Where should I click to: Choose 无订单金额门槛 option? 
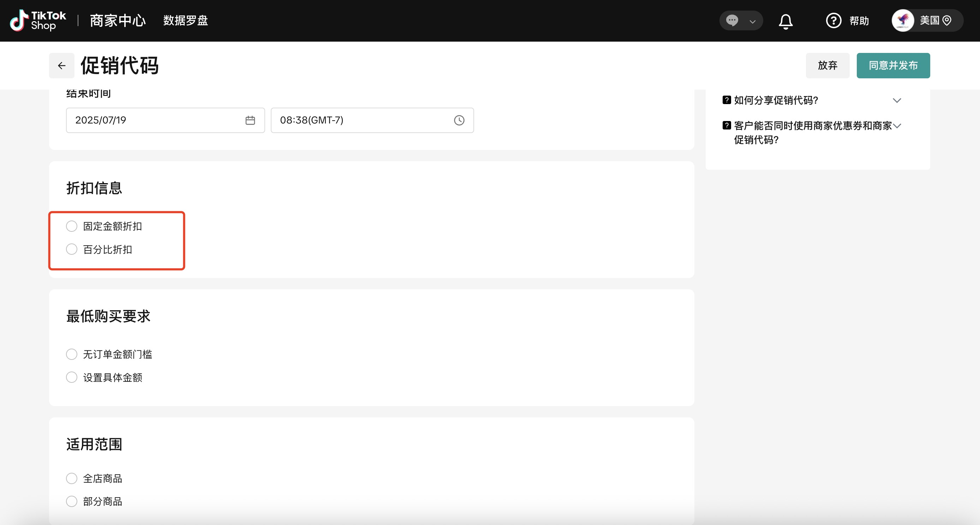point(72,354)
